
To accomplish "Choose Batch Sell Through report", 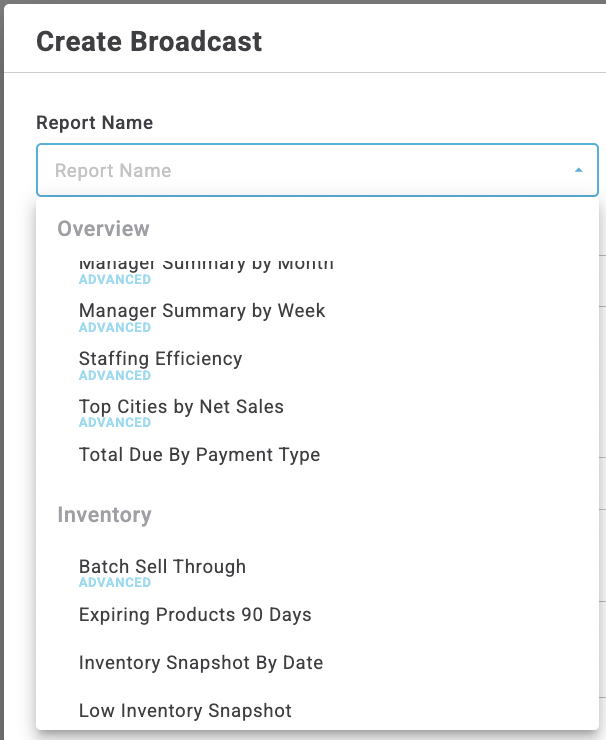I will (x=162, y=567).
